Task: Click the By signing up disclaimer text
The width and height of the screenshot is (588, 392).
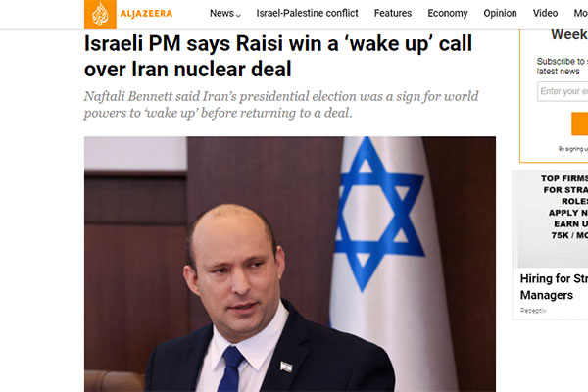Action: (x=573, y=149)
